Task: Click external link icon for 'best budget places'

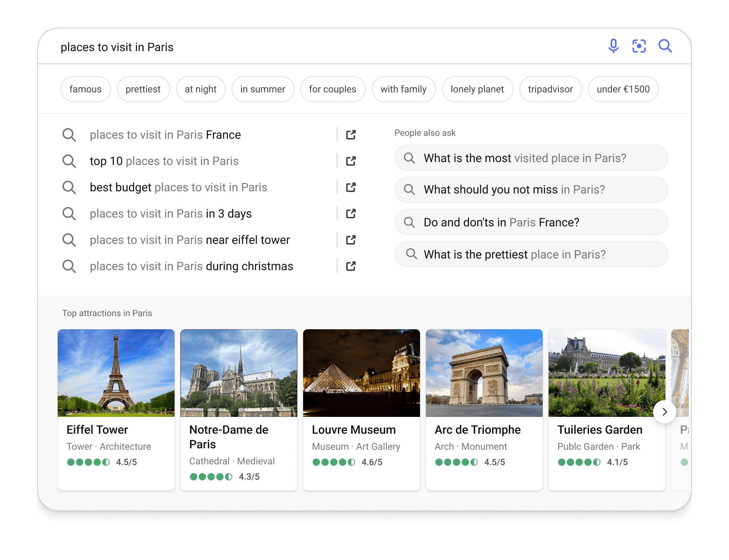Action: (x=351, y=187)
